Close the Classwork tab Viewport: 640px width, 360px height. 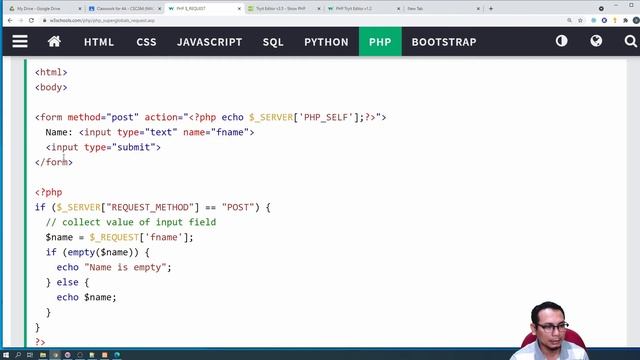click(x=159, y=9)
